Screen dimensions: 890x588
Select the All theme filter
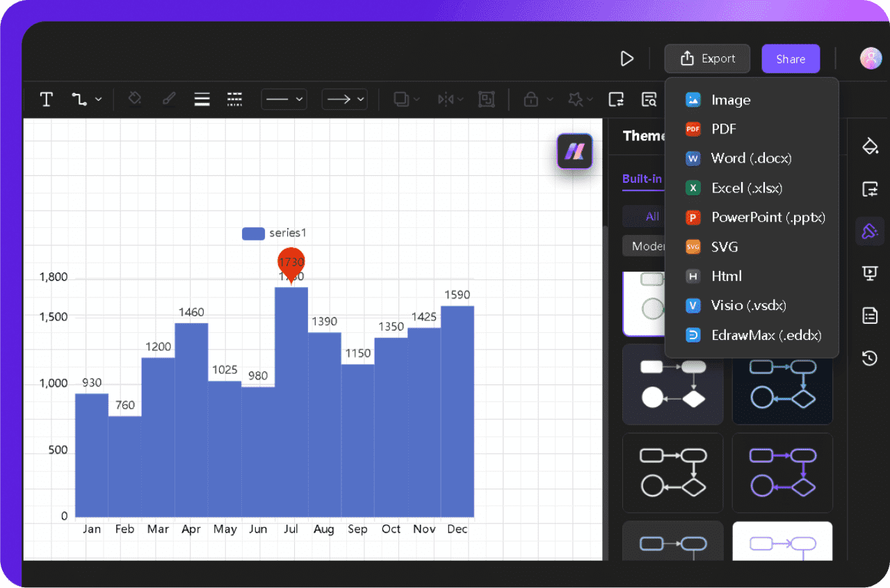[x=652, y=216]
